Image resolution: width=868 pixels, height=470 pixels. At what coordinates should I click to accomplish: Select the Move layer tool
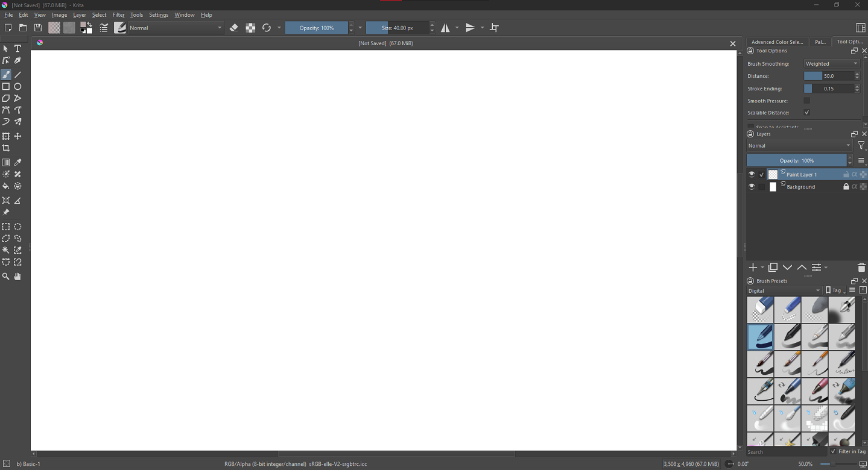pyautogui.click(x=17, y=137)
